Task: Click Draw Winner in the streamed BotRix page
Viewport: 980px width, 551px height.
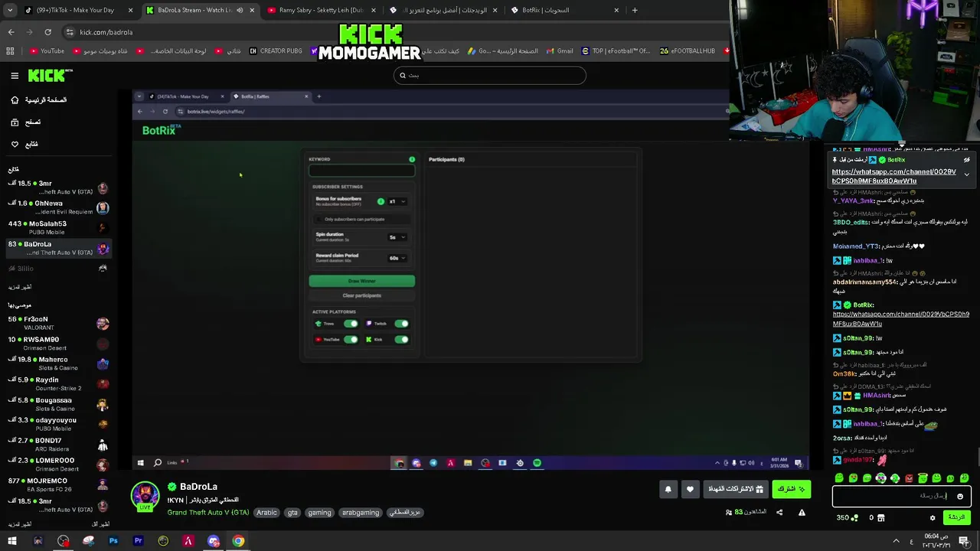Action: point(361,281)
